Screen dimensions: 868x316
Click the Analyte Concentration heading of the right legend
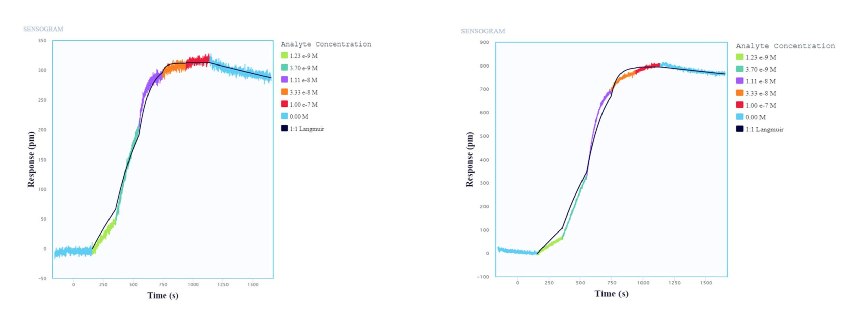click(785, 46)
